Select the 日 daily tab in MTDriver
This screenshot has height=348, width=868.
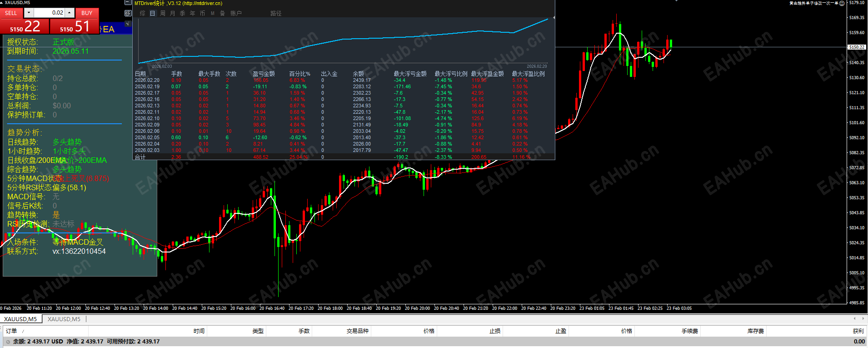pyautogui.click(x=153, y=14)
